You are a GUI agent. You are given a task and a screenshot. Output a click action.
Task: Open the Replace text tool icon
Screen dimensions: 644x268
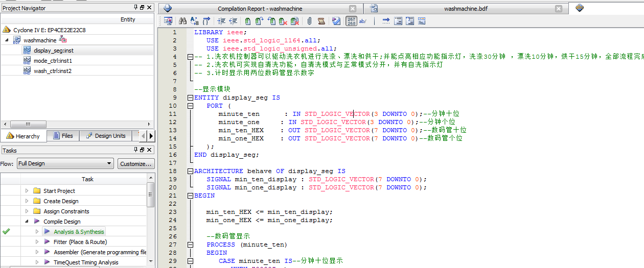[194, 21]
